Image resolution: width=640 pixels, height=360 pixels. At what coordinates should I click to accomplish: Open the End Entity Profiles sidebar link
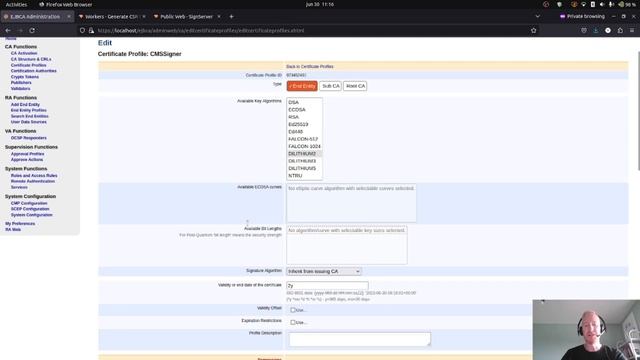point(29,110)
